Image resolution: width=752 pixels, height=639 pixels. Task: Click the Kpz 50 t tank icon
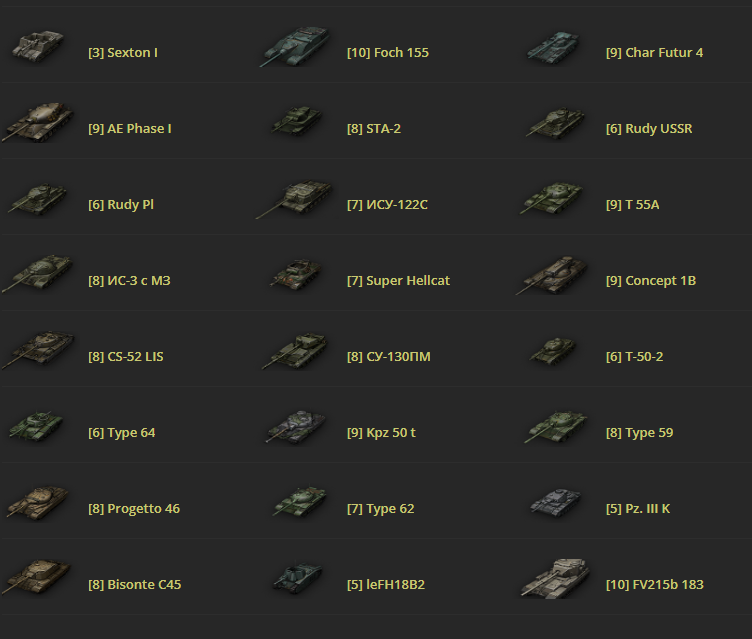(296, 426)
